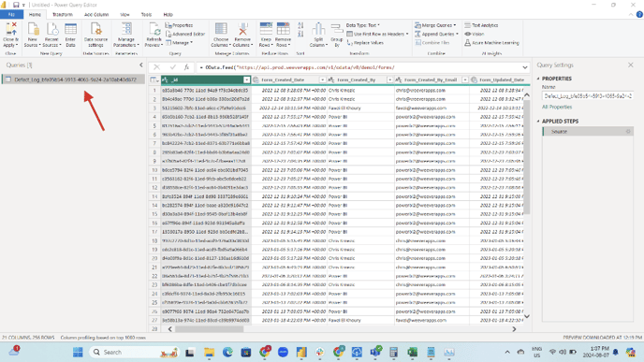
Task: Collapse the ribbon with caret
Action: tap(631, 14)
